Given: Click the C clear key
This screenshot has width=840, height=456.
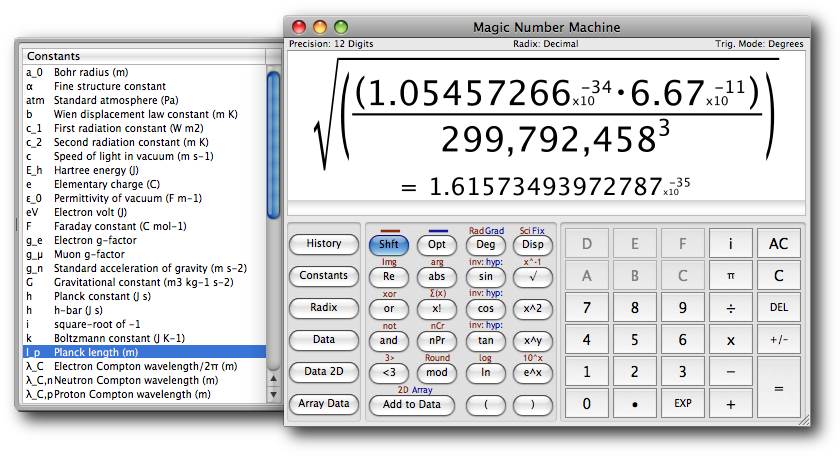Looking at the screenshot, I should click(779, 275).
